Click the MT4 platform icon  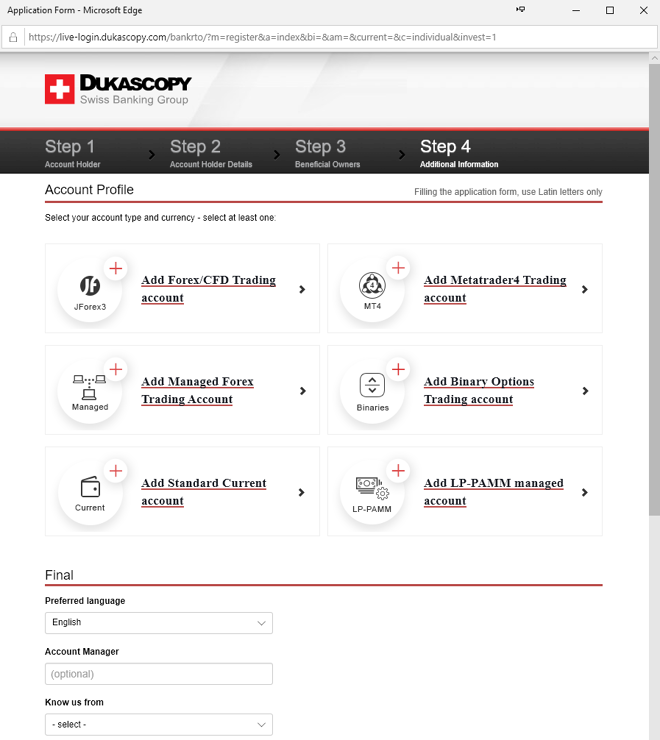(x=372, y=286)
